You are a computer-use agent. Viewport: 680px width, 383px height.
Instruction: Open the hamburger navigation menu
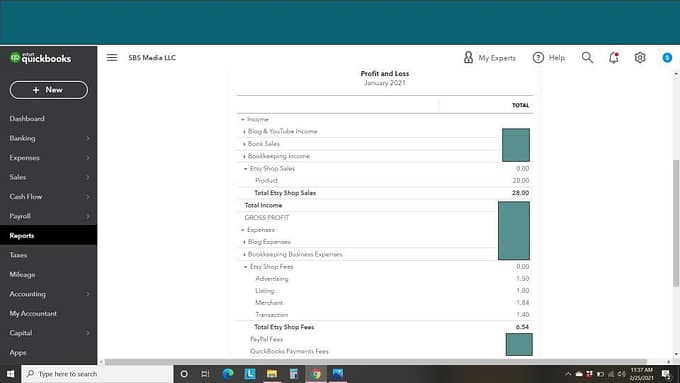pyautogui.click(x=112, y=58)
